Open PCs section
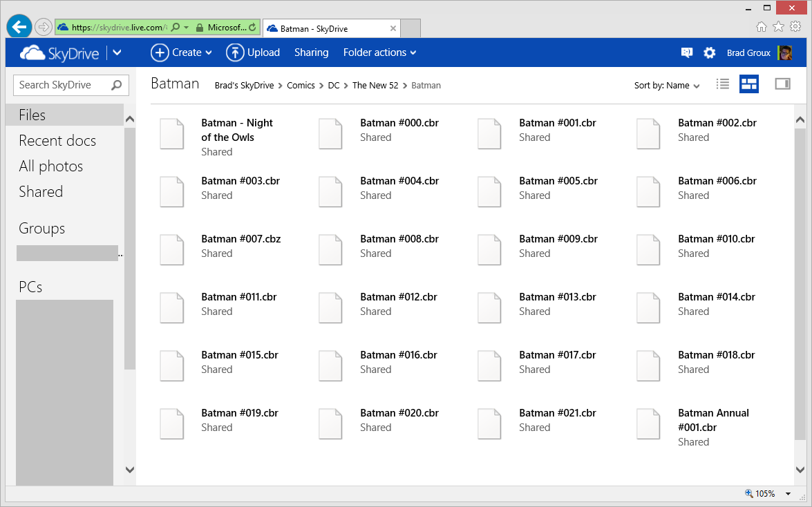This screenshot has height=507, width=812. (30, 287)
